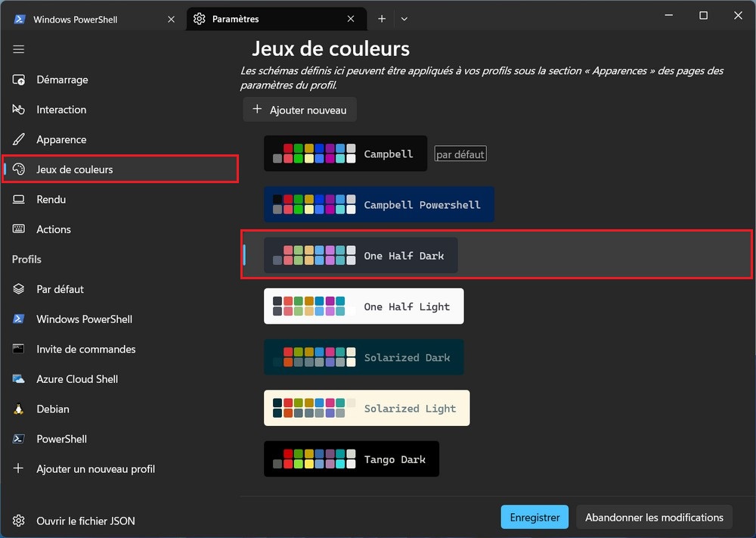
Task: Click the Actions keyboard icon
Action: tap(18, 229)
